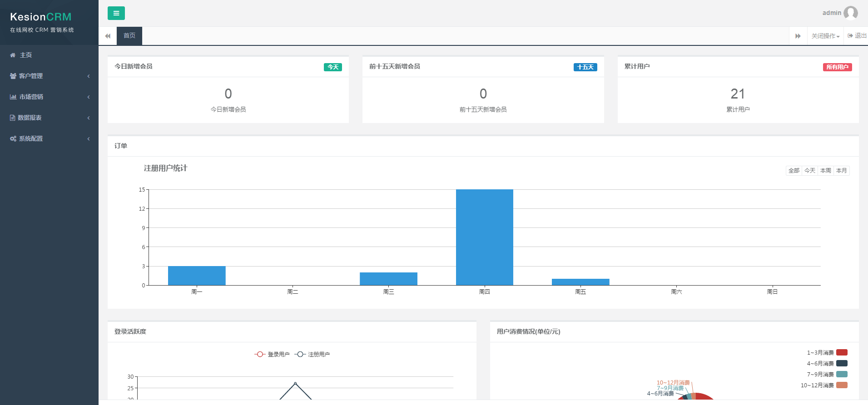Filter chart by 本月

point(841,171)
